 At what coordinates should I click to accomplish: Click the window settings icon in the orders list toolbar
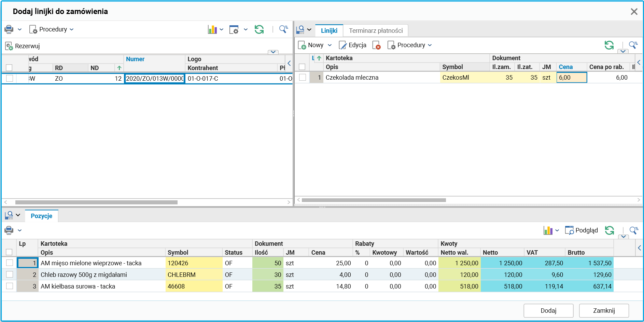tap(234, 29)
